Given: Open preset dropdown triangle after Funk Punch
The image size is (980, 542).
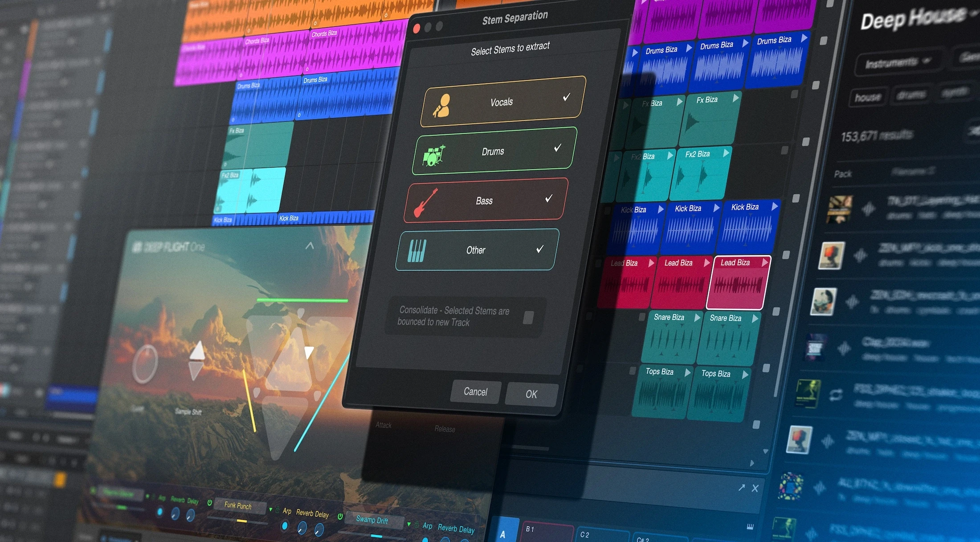Looking at the screenshot, I should [270, 509].
